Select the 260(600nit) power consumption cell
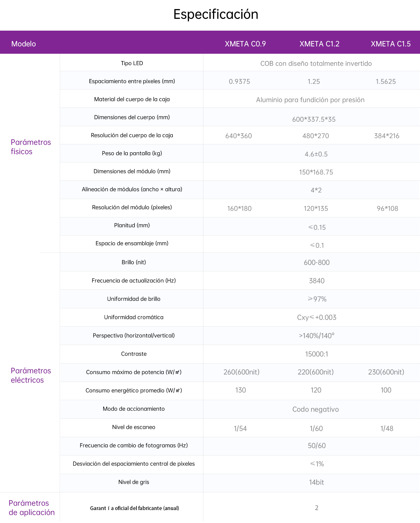Screen dimensions: 420x523 click(x=241, y=372)
